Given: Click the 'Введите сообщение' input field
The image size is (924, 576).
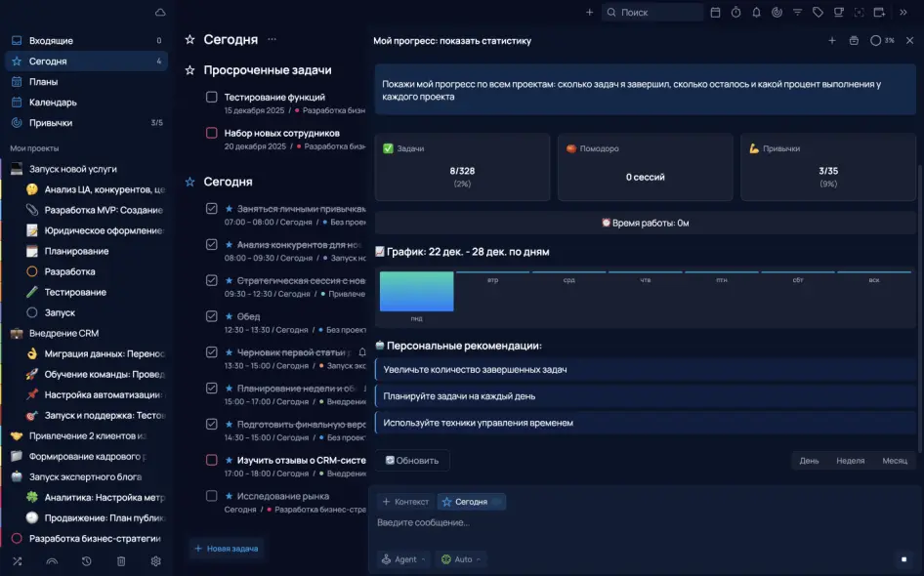Looking at the screenshot, I should pyautogui.click(x=635, y=523).
